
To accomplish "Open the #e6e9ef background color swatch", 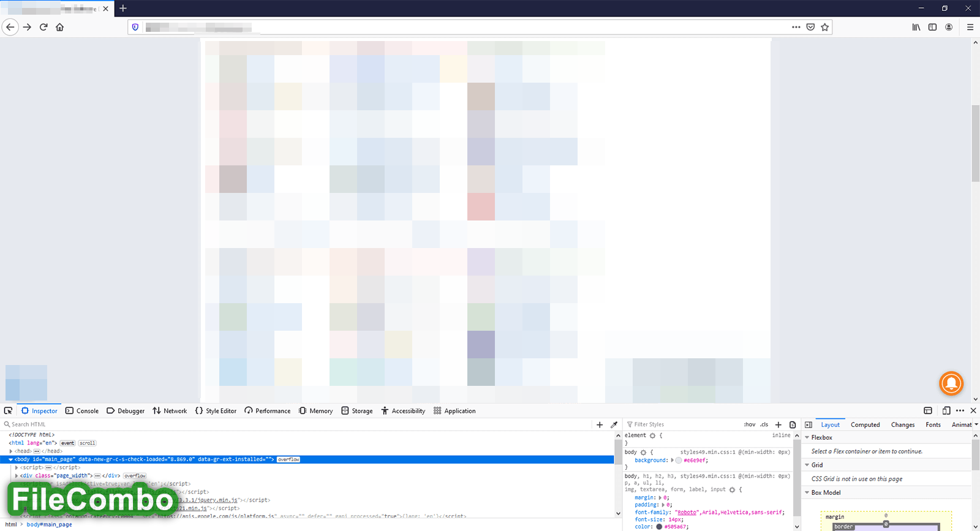I will (679, 461).
